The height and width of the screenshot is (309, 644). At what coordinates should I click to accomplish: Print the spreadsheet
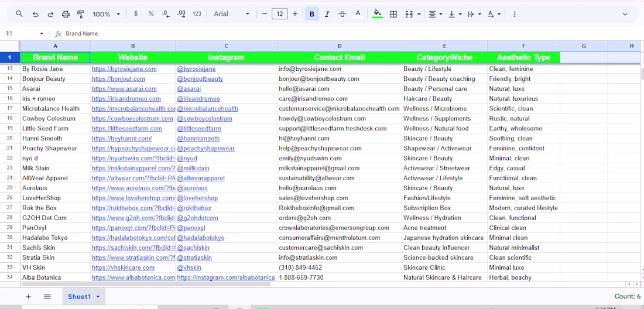(x=66, y=14)
